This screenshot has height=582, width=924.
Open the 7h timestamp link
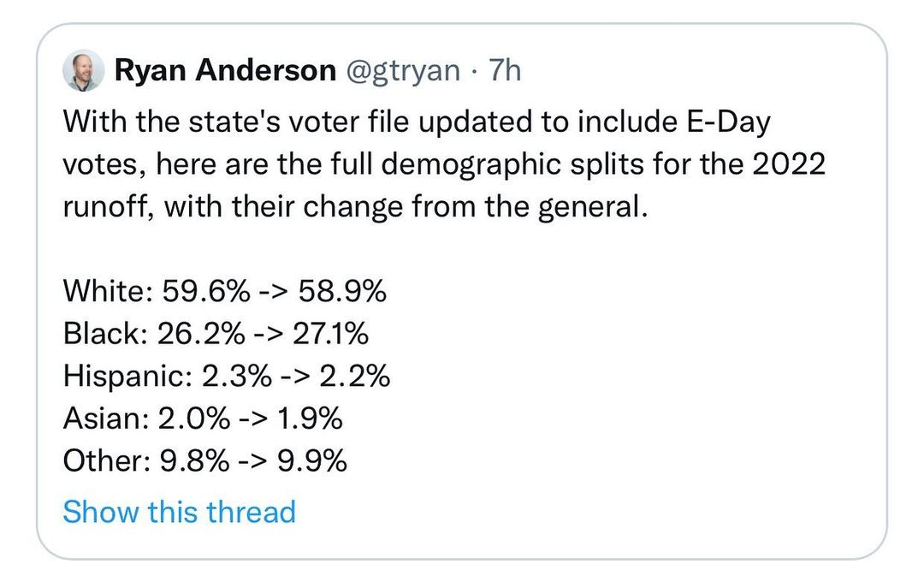[x=504, y=71]
